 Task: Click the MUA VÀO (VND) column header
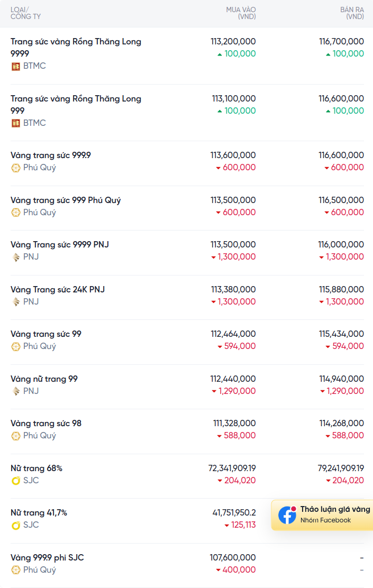[241, 13]
